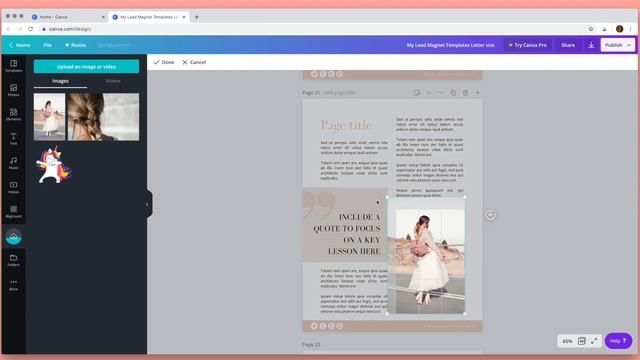Open the Photos sidebar panel
Image resolution: width=640 pixels, height=360 pixels.
(x=13, y=90)
